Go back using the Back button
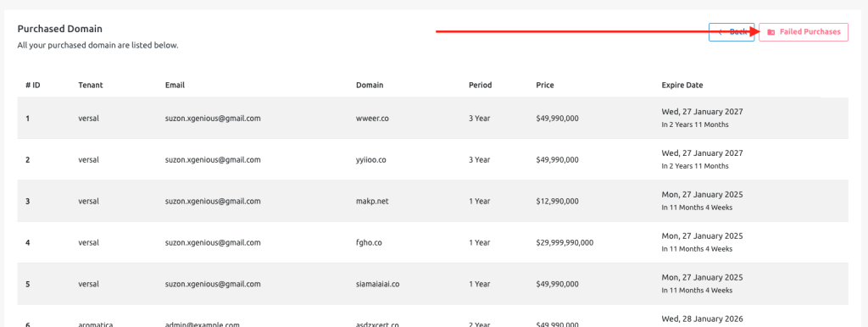868x327 pixels. 732,32
